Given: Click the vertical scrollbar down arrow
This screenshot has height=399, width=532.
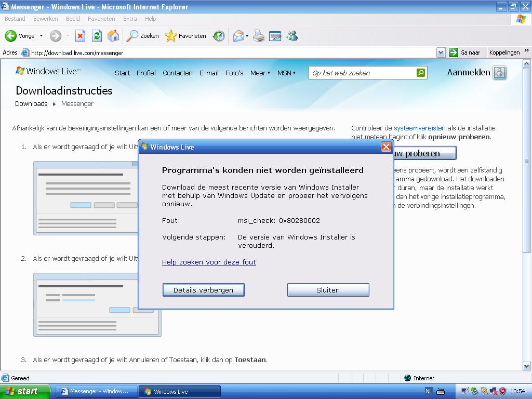Looking at the screenshot, I should point(527,366).
